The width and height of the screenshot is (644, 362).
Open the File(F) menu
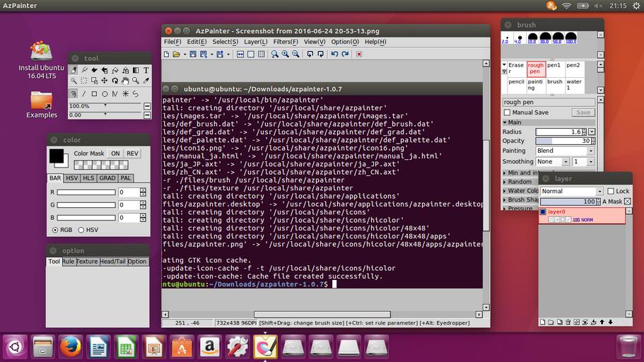[x=172, y=42]
